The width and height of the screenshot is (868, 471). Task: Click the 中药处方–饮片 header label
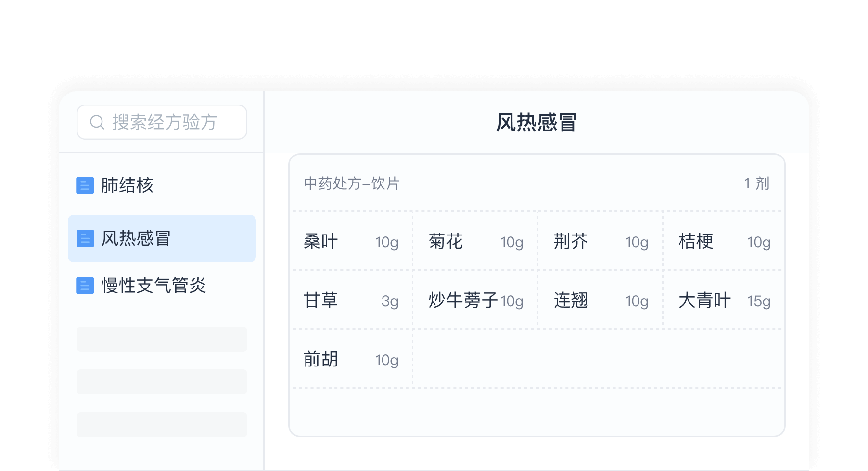(x=351, y=183)
